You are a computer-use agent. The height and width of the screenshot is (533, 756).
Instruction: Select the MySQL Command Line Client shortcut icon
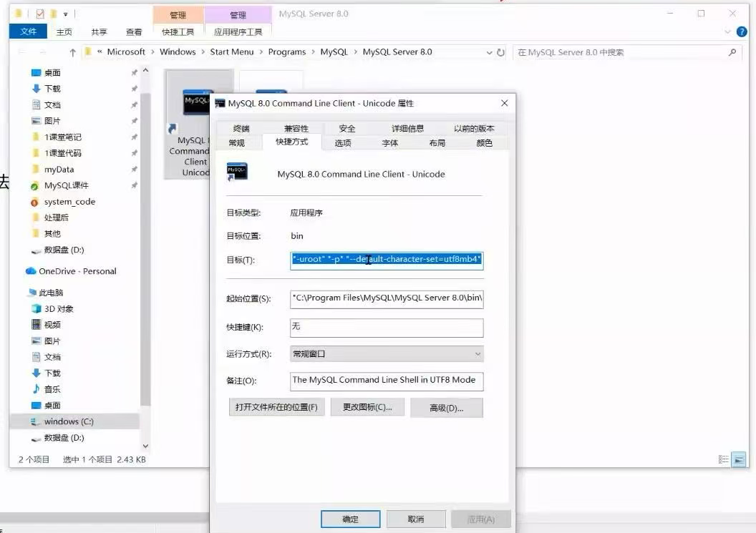pos(197,102)
